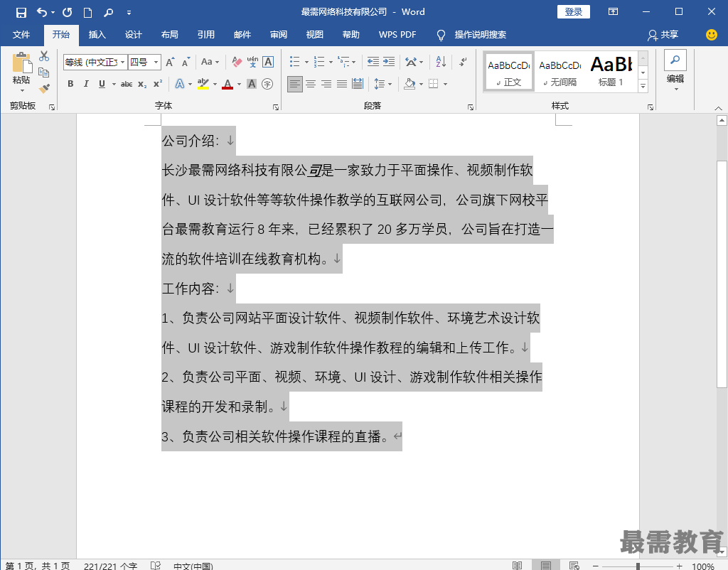Image resolution: width=728 pixels, height=570 pixels.
Task: Apply the 标题 1 heading style
Action: point(611,72)
